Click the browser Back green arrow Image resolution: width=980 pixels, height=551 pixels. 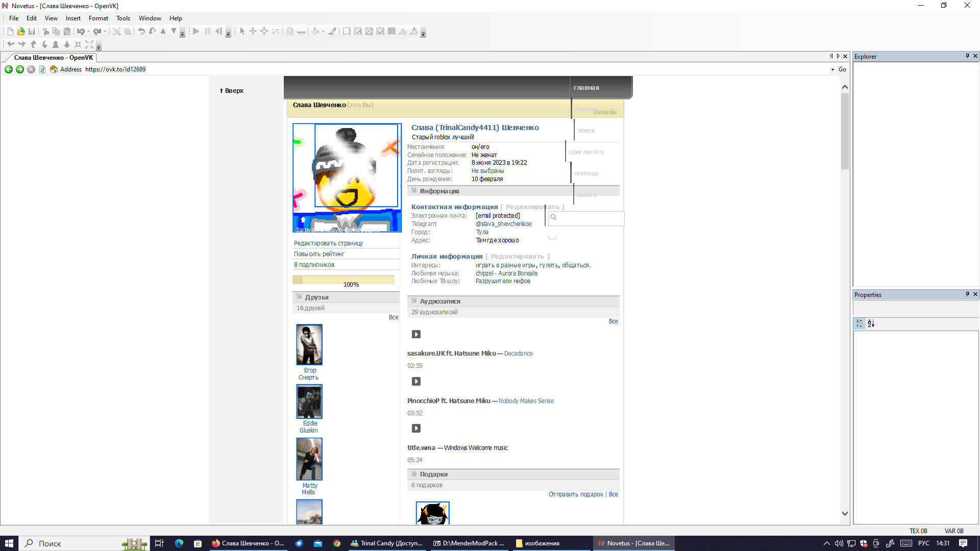click(9, 69)
